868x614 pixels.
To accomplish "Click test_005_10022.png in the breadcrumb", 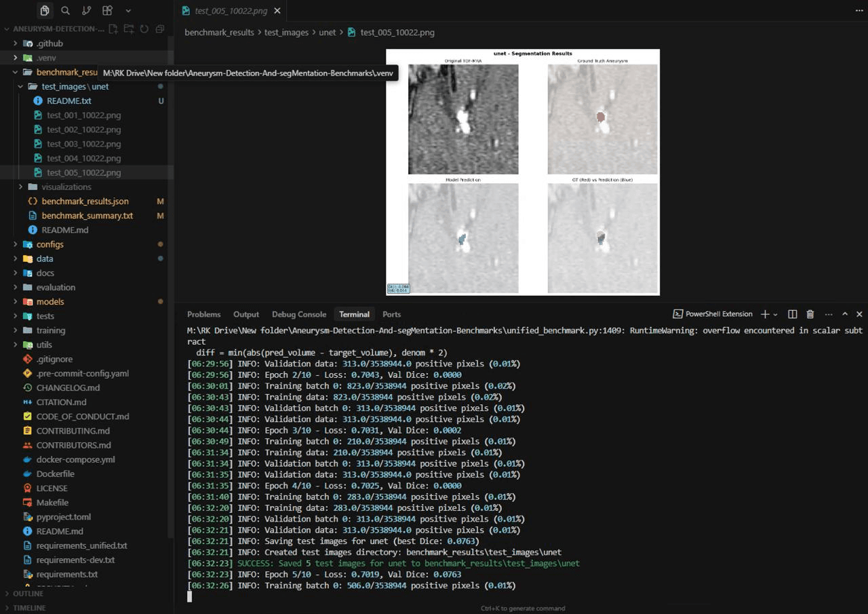I will (397, 32).
